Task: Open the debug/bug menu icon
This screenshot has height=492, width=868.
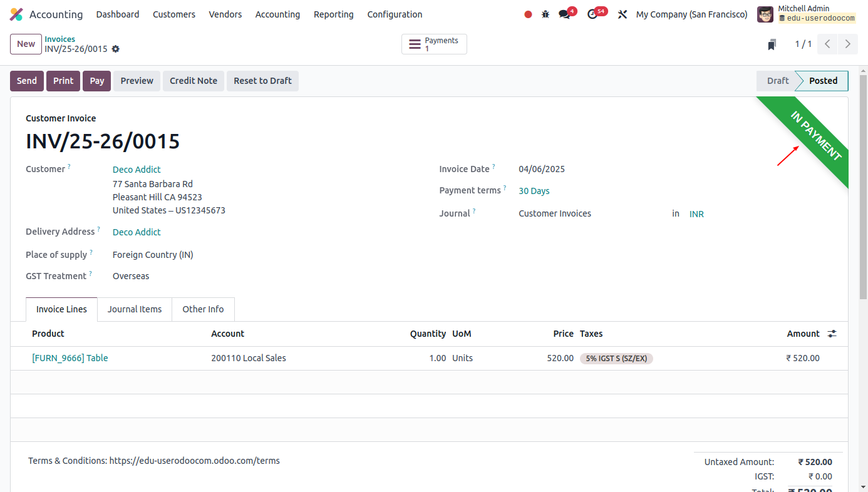Action: point(544,14)
